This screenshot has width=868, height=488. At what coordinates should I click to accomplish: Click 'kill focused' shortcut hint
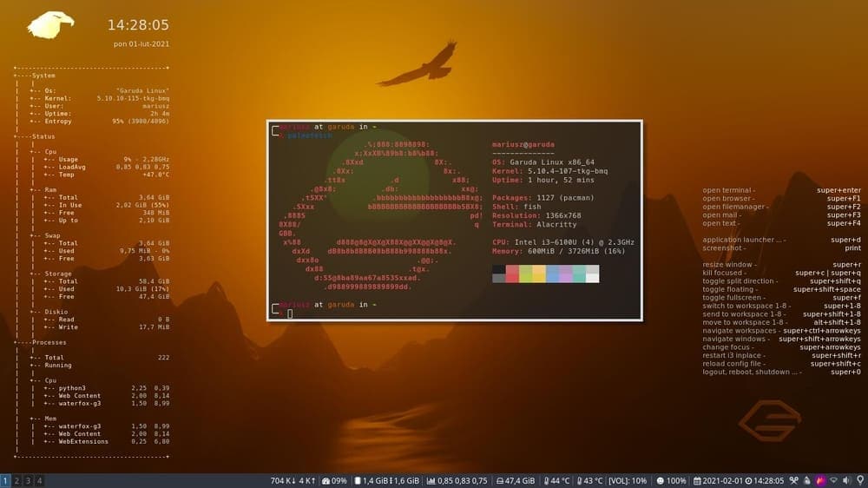click(x=782, y=273)
